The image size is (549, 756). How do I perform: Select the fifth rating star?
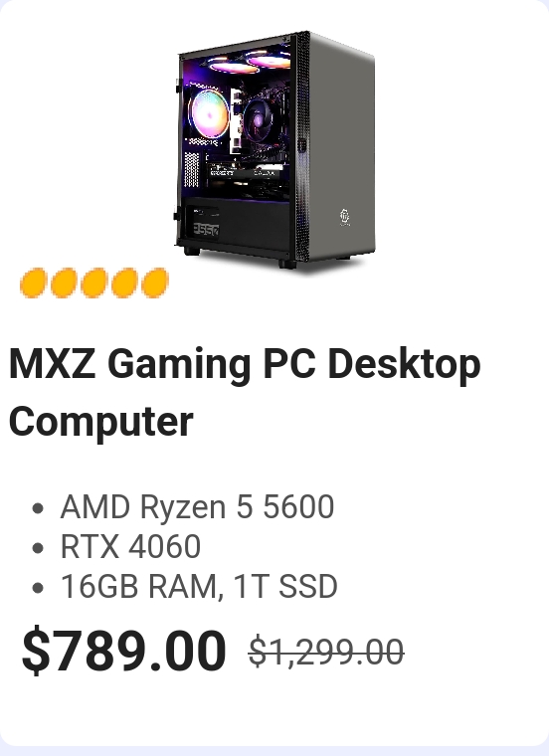pos(155,283)
